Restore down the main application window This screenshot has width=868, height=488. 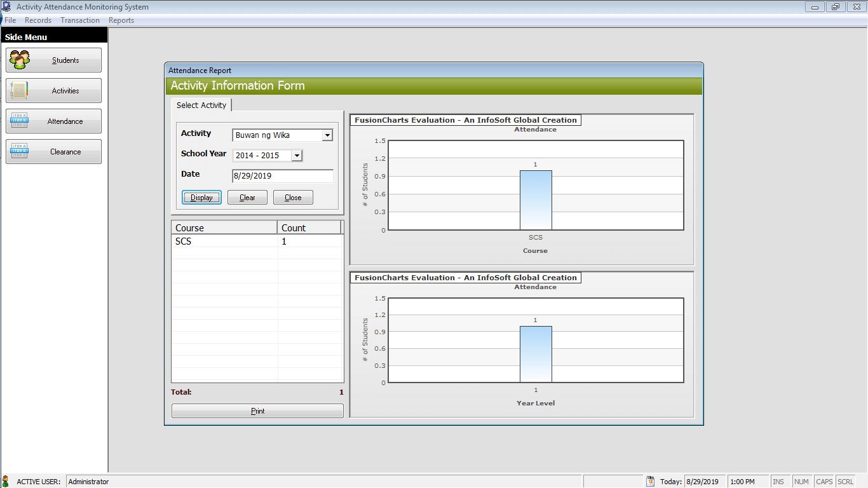[x=835, y=7]
